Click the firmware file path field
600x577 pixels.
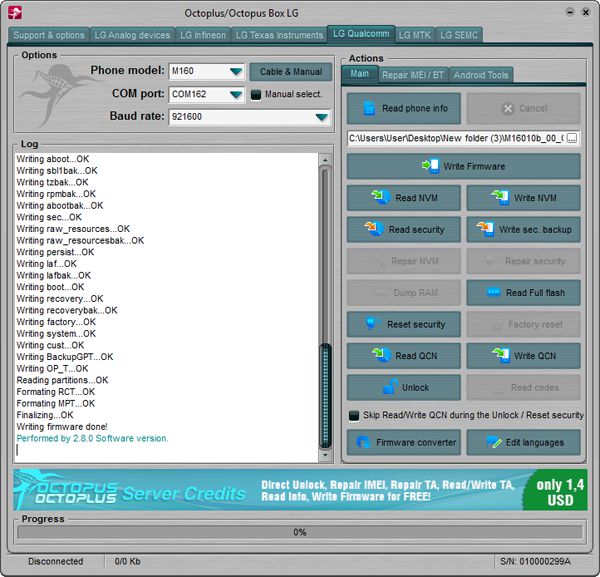click(456, 138)
